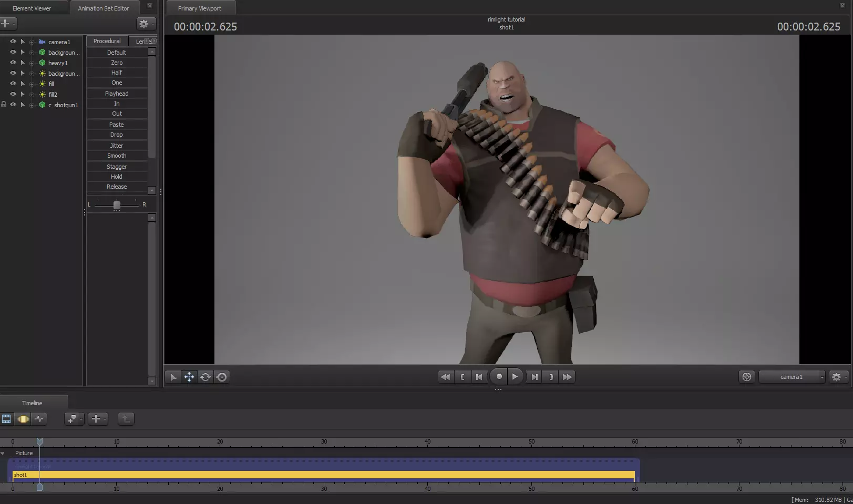
Task: Toggle visibility of fill2 light
Action: click(13, 94)
